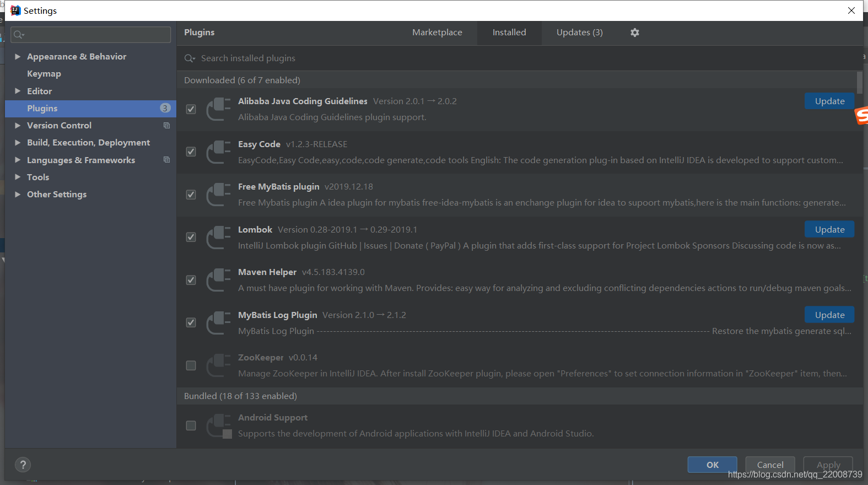
Task: Update the Alibaba Java Coding Guidelines plugin
Action: [829, 101]
